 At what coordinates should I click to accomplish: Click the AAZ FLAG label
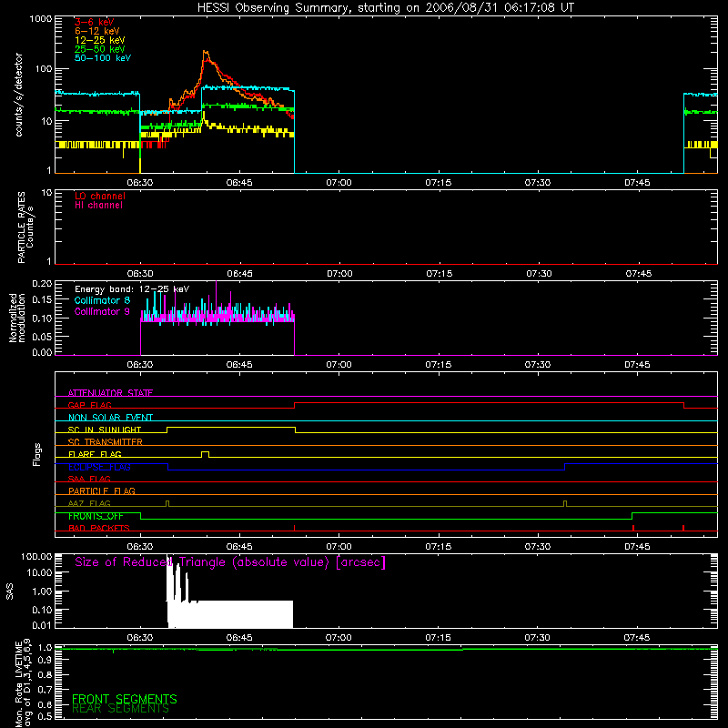[89, 503]
